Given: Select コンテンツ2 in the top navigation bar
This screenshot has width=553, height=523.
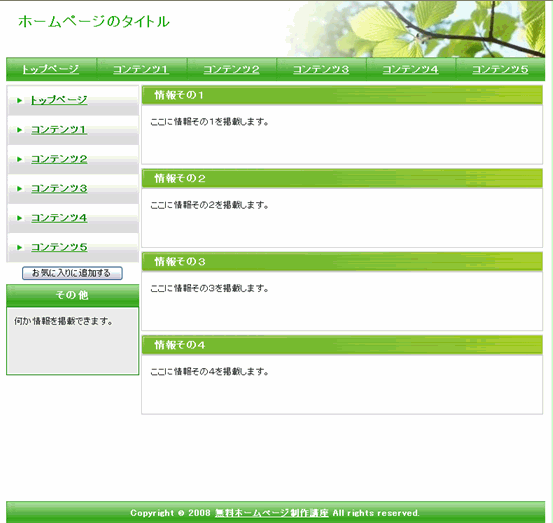Looking at the screenshot, I should tap(231, 69).
